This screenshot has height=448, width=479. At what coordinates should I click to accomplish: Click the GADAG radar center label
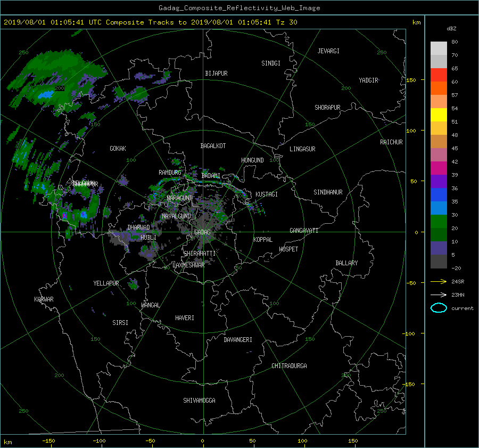click(202, 232)
